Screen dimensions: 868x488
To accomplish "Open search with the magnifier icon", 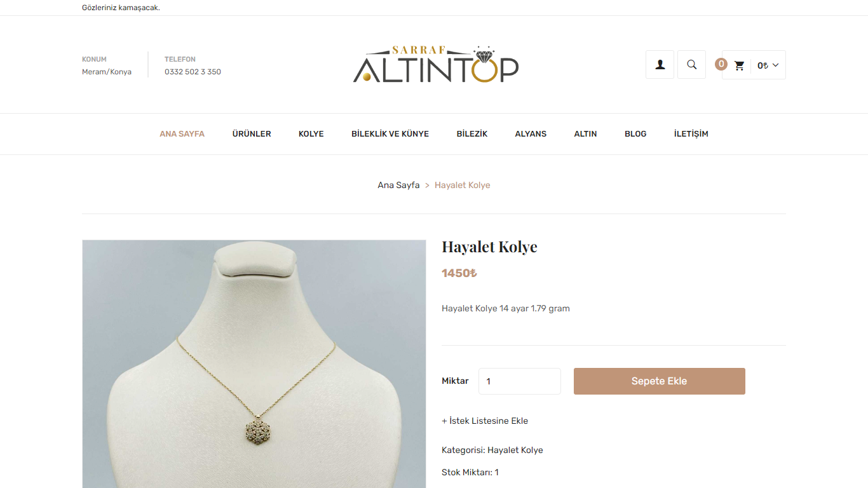I will pos(691,65).
